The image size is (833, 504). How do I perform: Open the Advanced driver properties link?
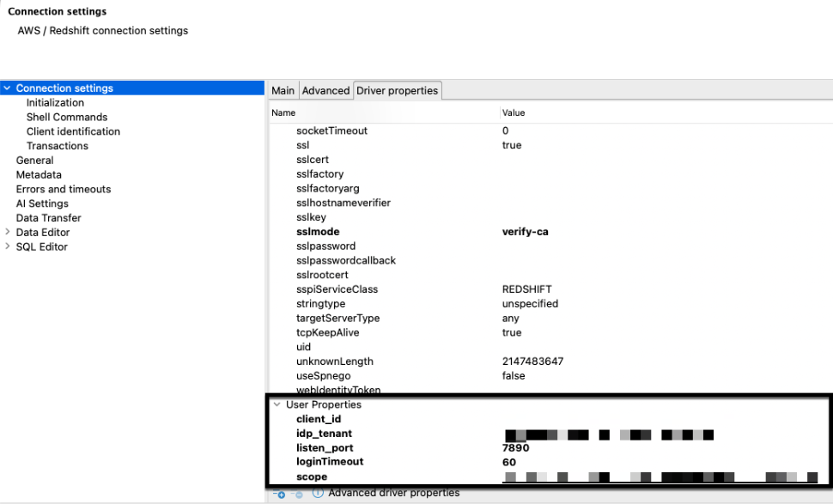395,493
